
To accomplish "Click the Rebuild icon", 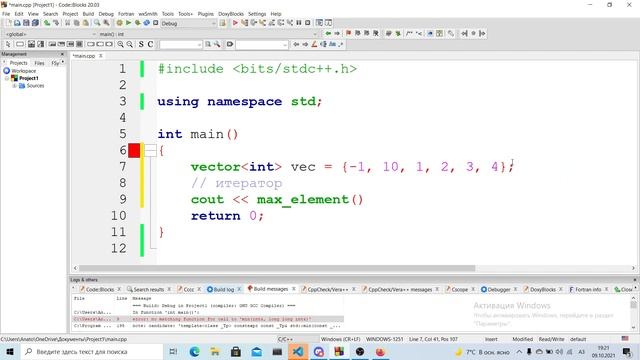I will tap(147, 23).
